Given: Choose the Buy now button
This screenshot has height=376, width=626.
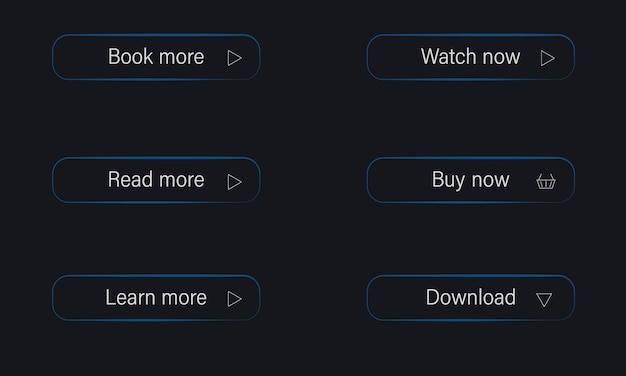Looking at the screenshot, I should [471, 180].
